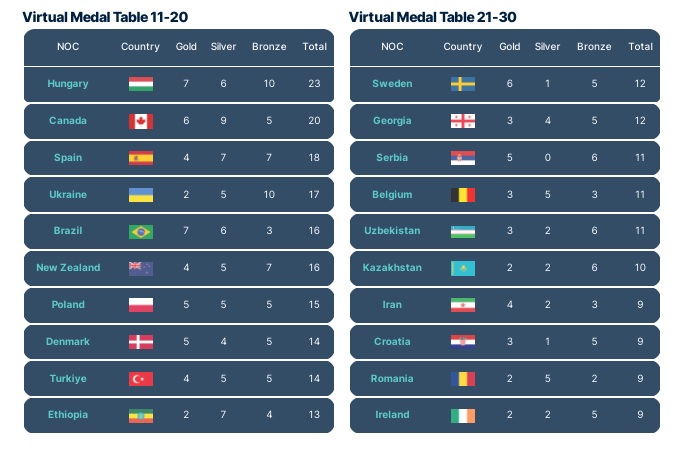Click the Ethiopia flag icon
Screen dimensions: 676x452
pyautogui.click(x=140, y=415)
